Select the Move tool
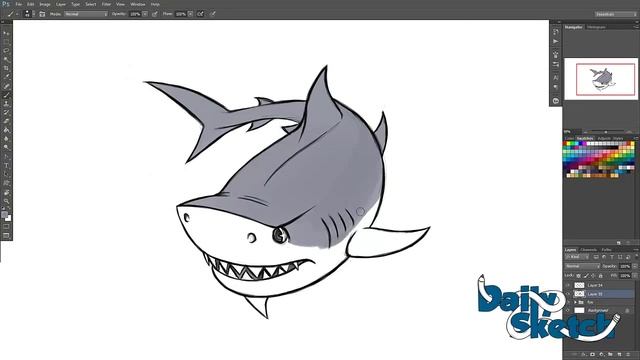Viewport: 640px width, 360px height. (x=6, y=33)
